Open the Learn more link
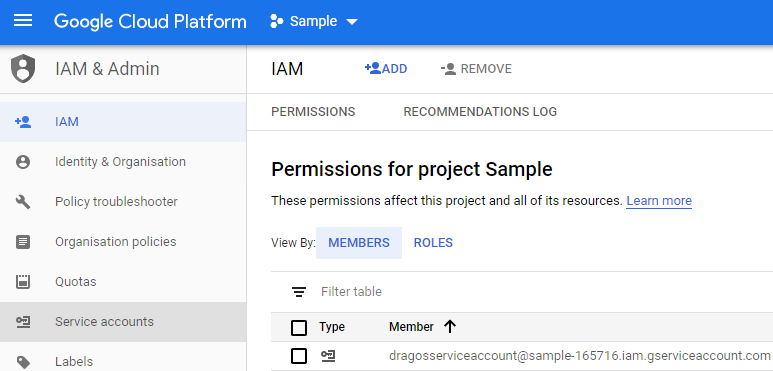Screen dimensions: 773x371 click(x=659, y=201)
